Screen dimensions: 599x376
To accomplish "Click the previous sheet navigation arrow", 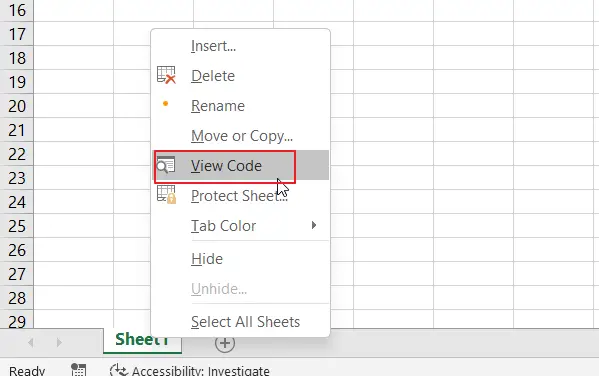I will coord(31,342).
